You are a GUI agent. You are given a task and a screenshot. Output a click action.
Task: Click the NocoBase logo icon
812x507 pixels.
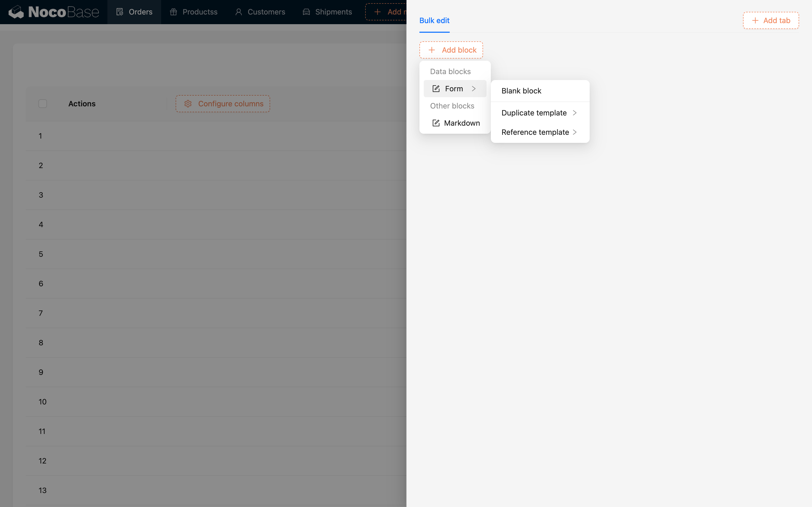click(16, 12)
